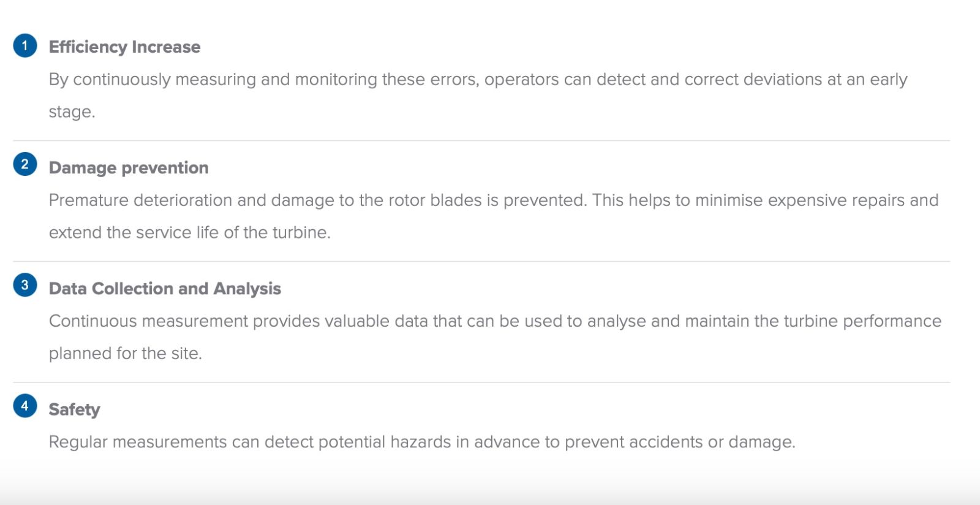980x505 pixels.
Task: Click the blue number 2 circle badge
Action: click(x=25, y=164)
